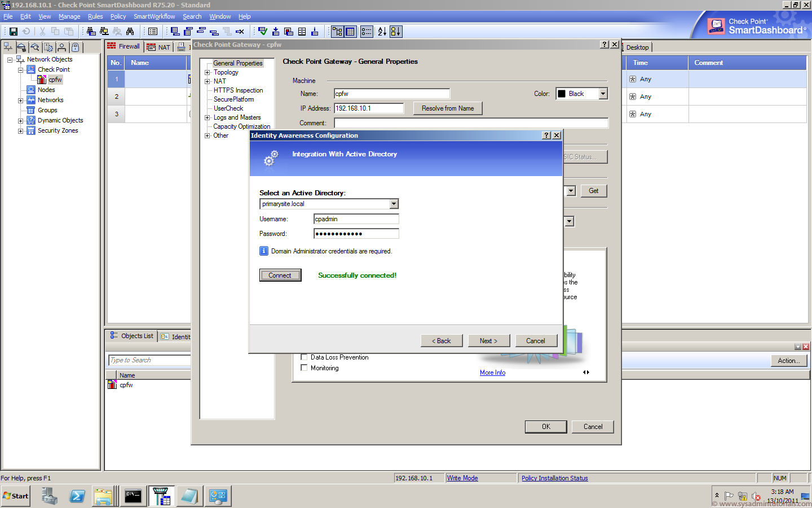Click the delete rule icon with X
Viewport: 812px width, 508px height.
[x=240, y=32]
